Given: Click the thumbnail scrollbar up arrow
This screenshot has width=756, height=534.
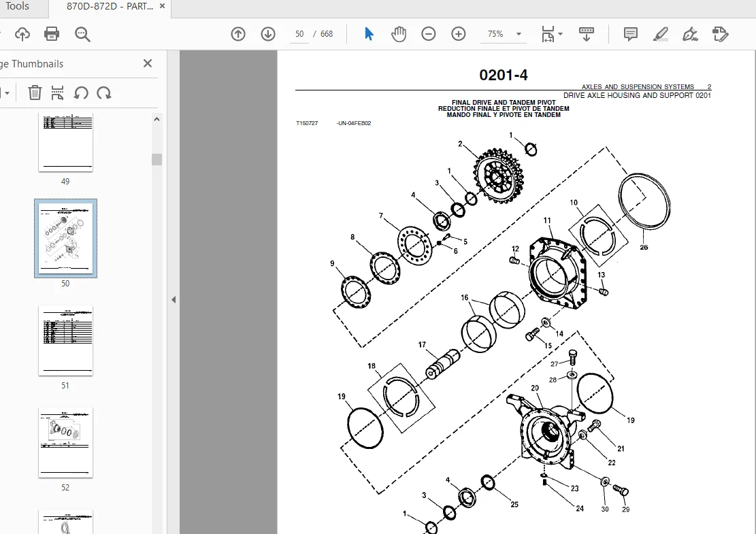Looking at the screenshot, I should (157, 119).
